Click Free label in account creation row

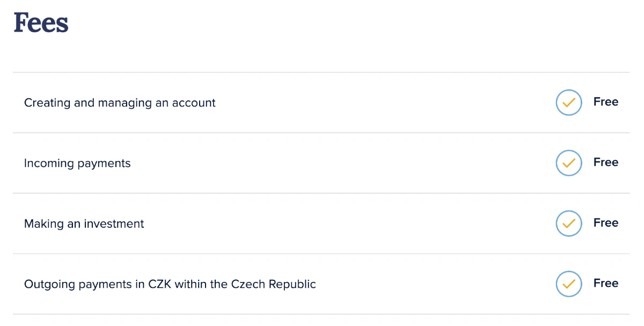[x=606, y=102]
